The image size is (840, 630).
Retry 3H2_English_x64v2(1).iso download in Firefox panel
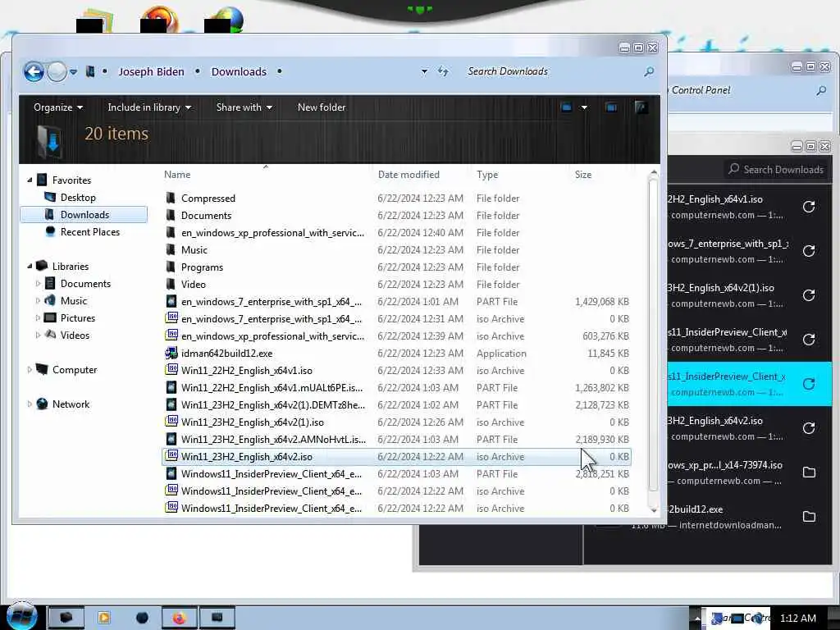[x=809, y=295]
